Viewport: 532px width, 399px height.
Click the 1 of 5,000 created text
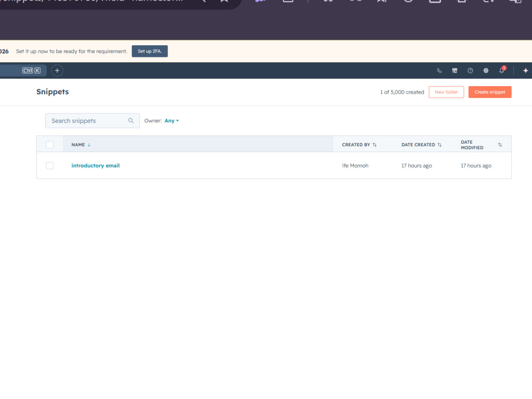click(402, 92)
